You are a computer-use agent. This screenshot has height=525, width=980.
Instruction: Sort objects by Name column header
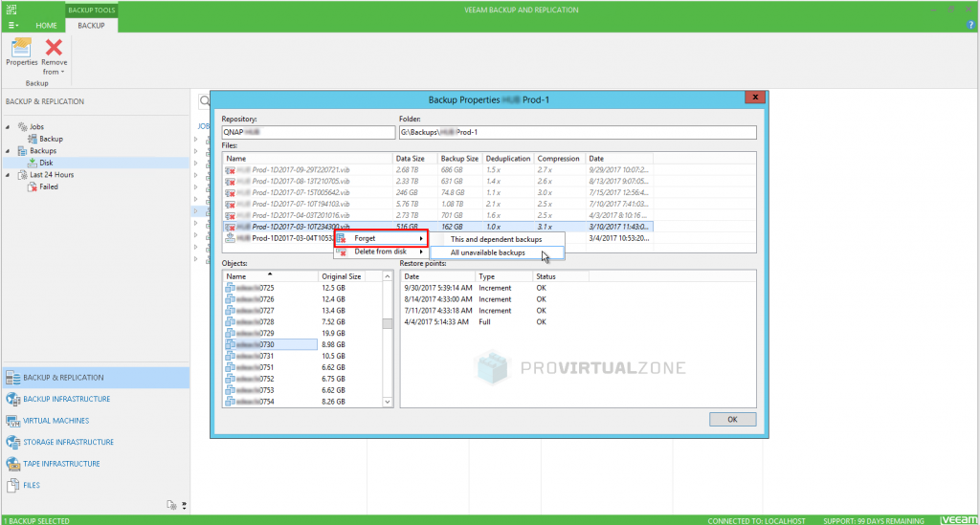[271, 276]
